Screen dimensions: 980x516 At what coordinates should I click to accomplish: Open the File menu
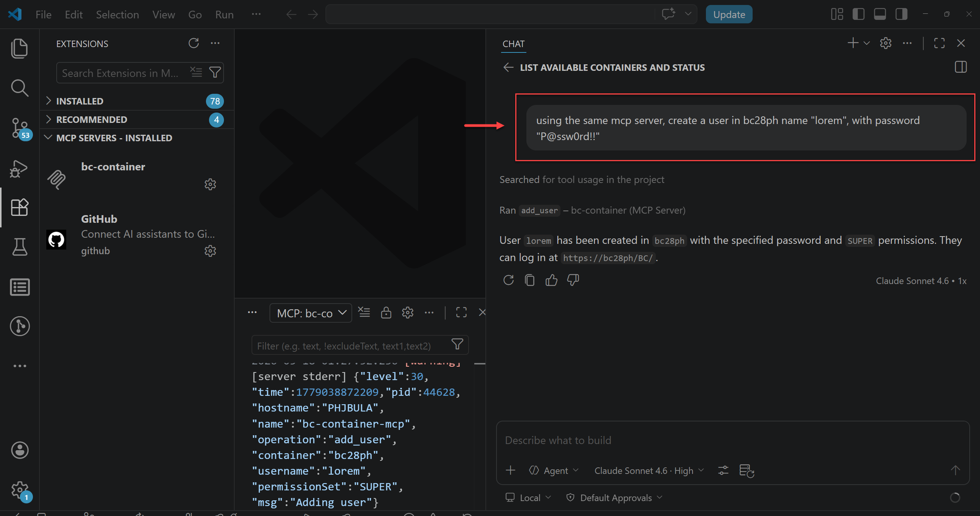(x=43, y=15)
